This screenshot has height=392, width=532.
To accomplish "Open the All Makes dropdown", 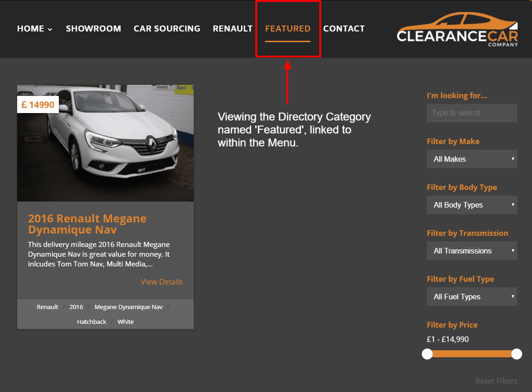I will click(471, 159).
